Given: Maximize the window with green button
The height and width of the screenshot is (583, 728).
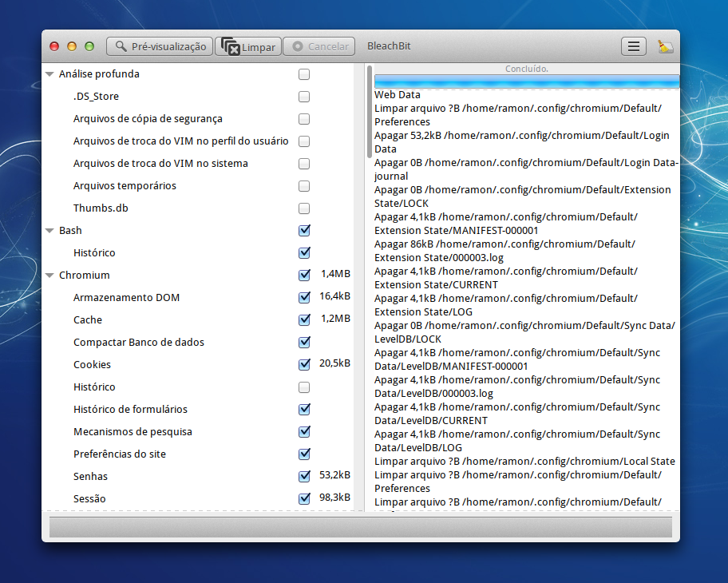Looking at the screenshot, I should 89,46.
